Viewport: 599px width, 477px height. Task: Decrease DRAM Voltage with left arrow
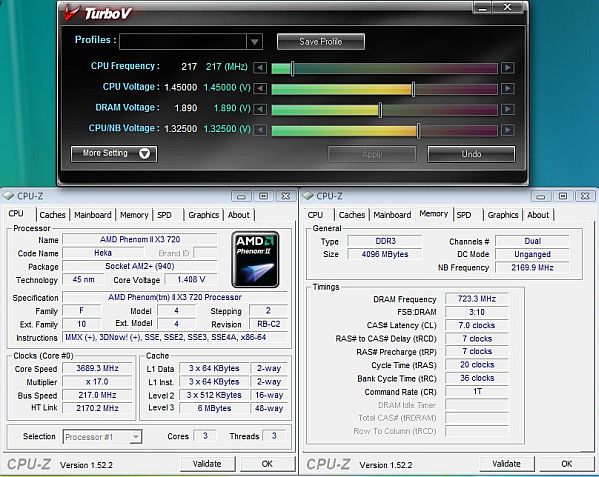pyautogui.click(x=260, y=109)
